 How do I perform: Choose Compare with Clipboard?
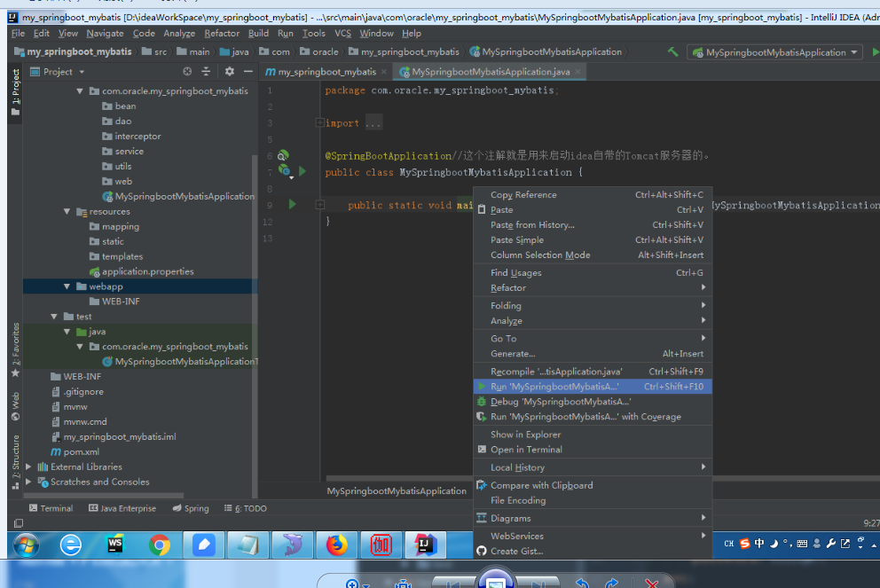[593, 485]
